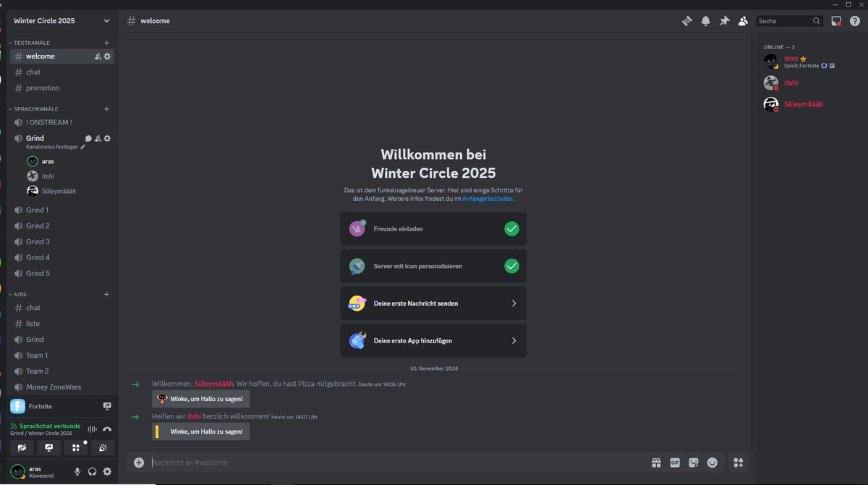Image resolution: width=868 pixels, height=485 pixels.
Task: Select Süleymäääh in Grind voice channel
Action: (69, 191)
